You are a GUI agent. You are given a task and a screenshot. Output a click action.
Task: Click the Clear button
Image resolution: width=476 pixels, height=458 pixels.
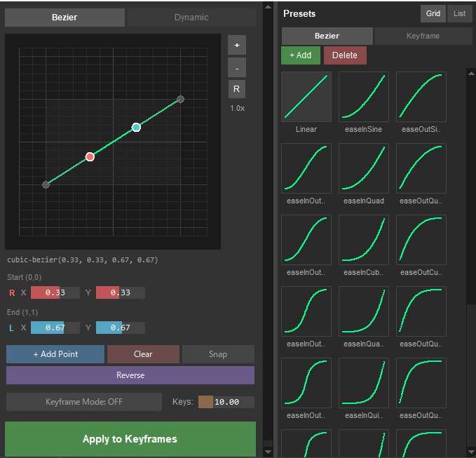coord(143,354)
